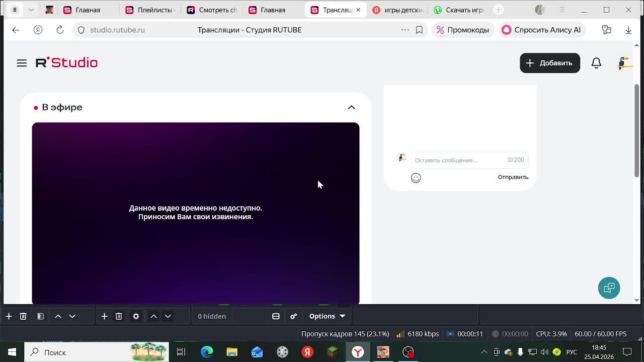Viewport: 644px width, 362px height.
Task: Click 'Пропуск кадров 145 (23.1%)' status text
Action: [345, 334]
